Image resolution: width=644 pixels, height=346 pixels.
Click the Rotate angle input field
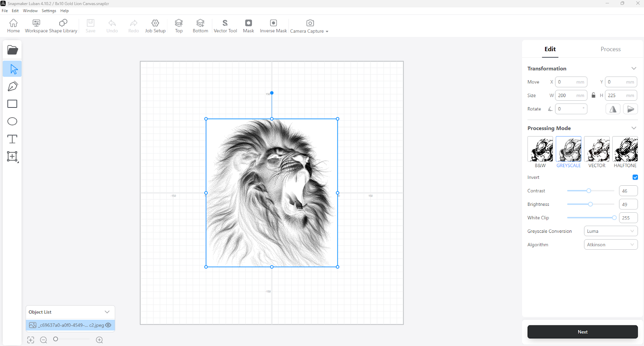[x=571, y=109]
